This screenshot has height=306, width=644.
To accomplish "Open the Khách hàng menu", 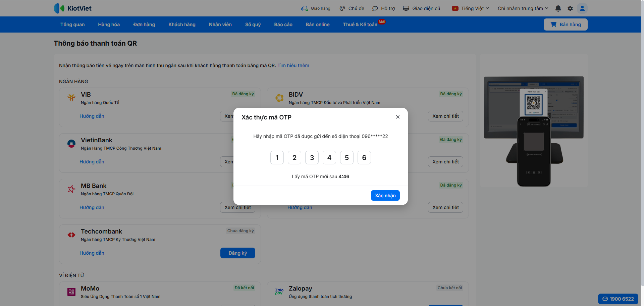I will coord(182,24).
